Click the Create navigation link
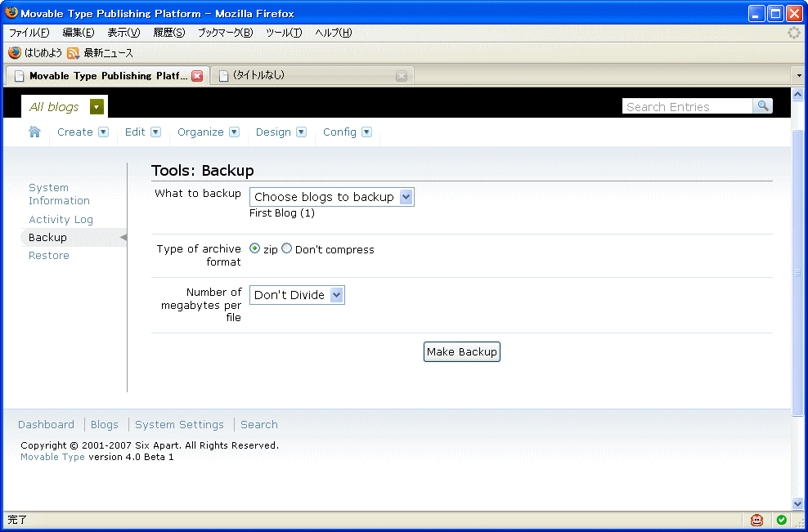 click(74, 132)
